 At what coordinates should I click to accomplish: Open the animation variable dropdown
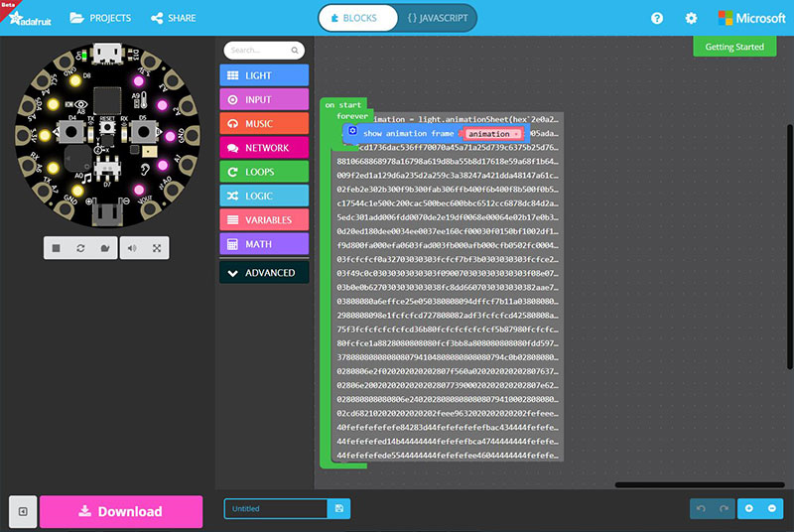pos(516,133)
